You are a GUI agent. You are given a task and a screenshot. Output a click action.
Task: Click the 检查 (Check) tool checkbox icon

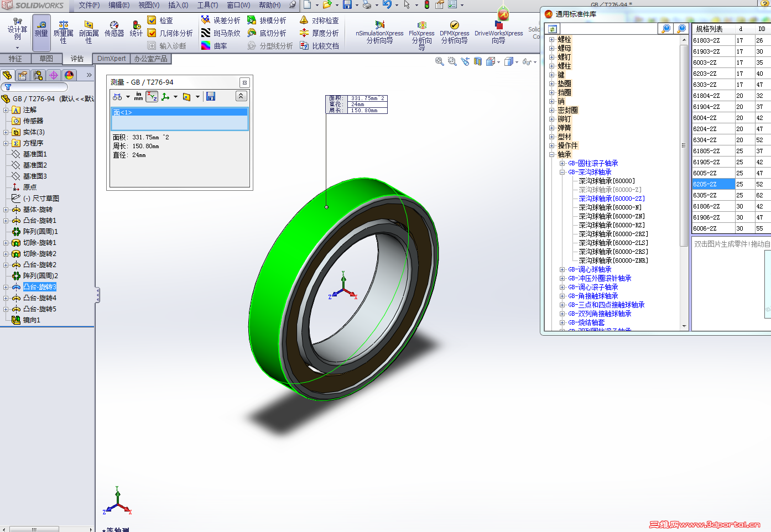coord(152,20)
